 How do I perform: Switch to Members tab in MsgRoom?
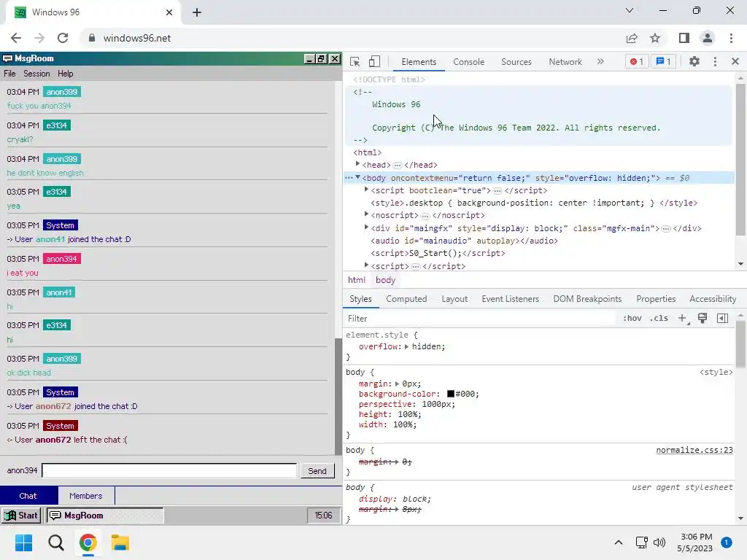point(86,496)
